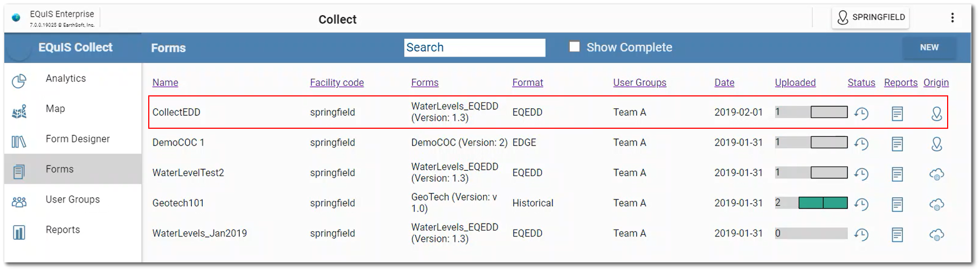Click the Historical format cell
This screenshot has height=271, width=980.
(x=533, y=203)
